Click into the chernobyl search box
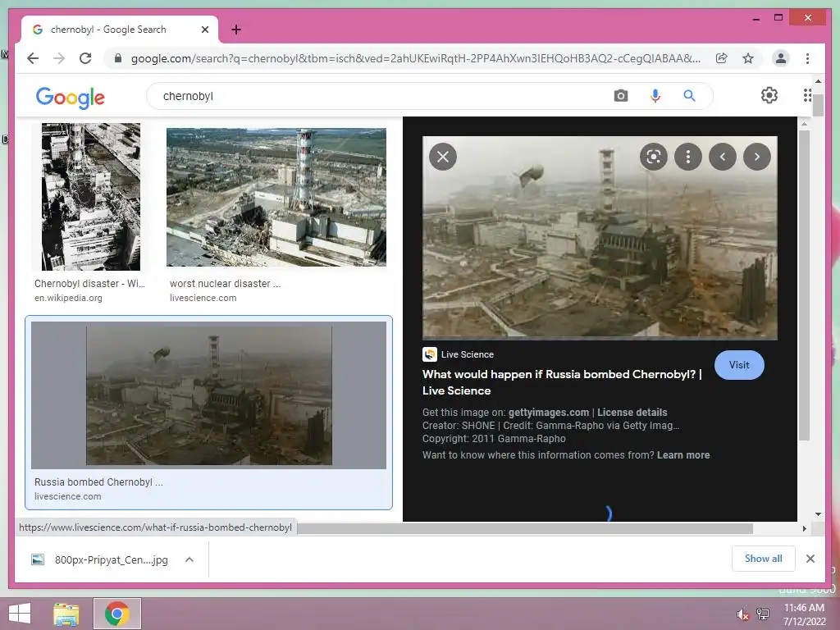840x630 pixels. click(x=375, y=96)
